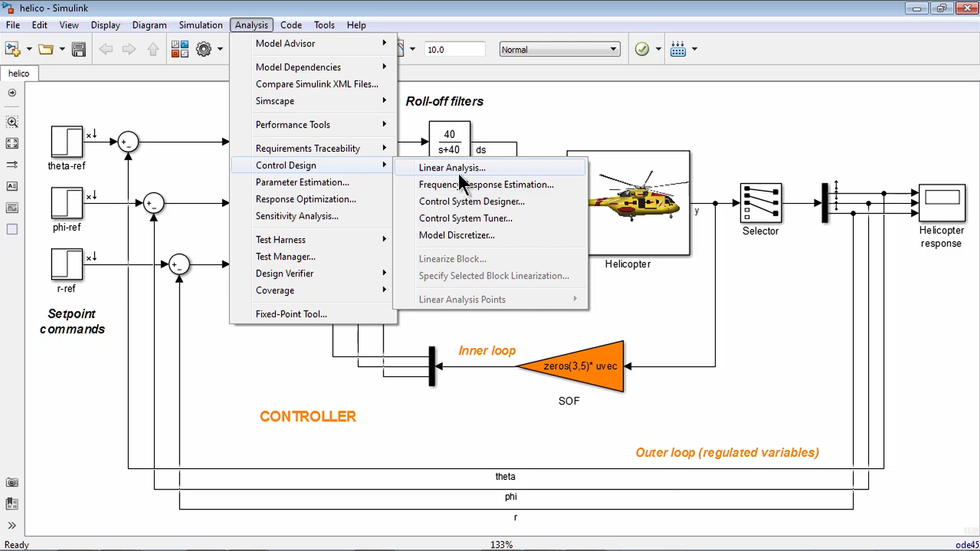Open the New Model dropdown arrow

pos(29,49)
